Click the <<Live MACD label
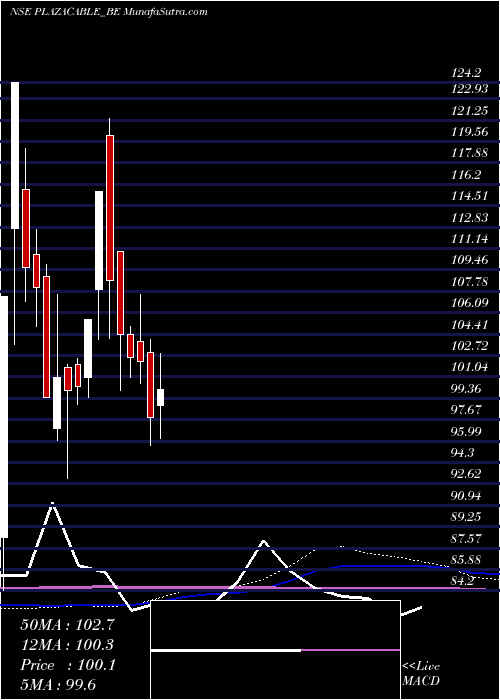The image size is (500, 700). pos(421,673)
